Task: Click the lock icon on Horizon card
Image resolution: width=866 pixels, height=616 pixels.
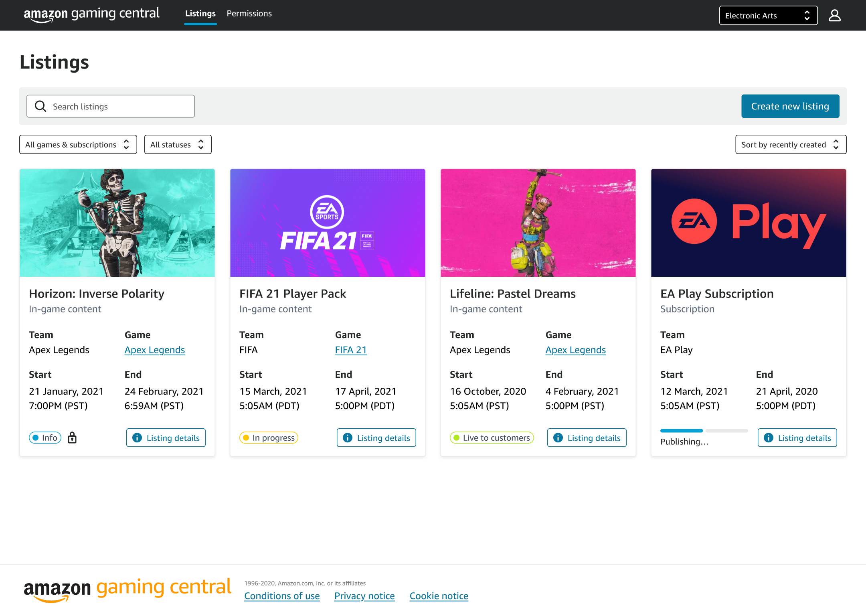Action: (x=72, y=438)
